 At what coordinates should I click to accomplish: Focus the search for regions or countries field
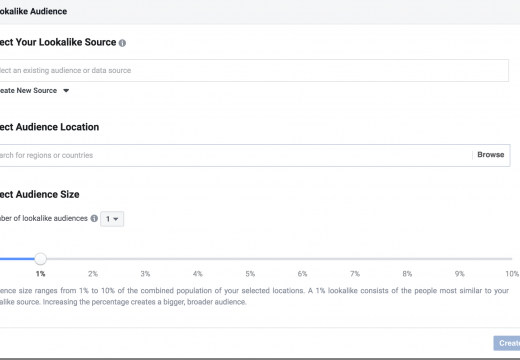pyautogui.click(x=235, y=155)
